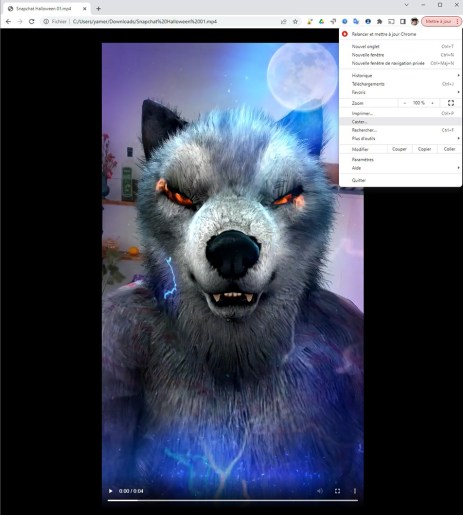Open the side panel icon

(x=403, y=22)
